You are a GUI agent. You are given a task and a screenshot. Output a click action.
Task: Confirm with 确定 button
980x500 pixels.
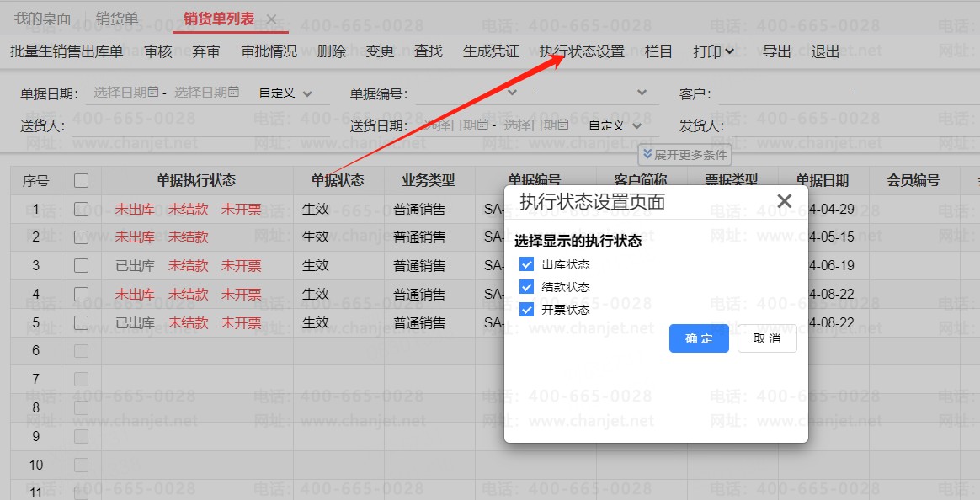[x=699, y=338]
